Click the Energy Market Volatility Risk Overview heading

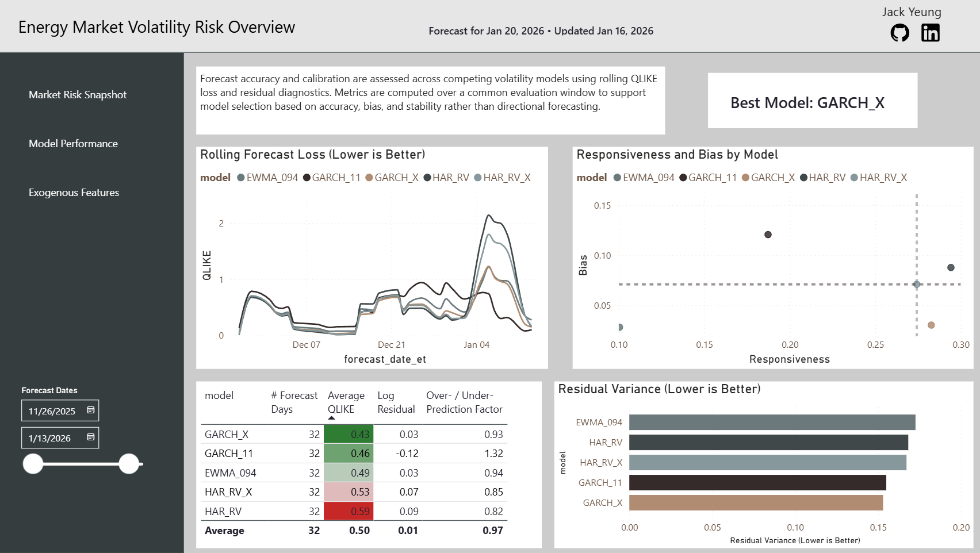tap(156, 27)
